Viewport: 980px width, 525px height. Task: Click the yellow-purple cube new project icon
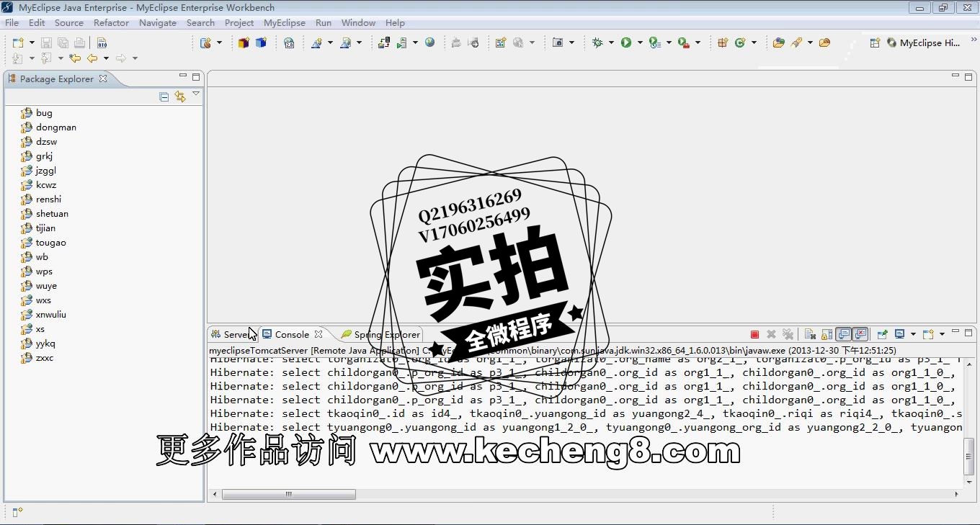coord(244,43)
